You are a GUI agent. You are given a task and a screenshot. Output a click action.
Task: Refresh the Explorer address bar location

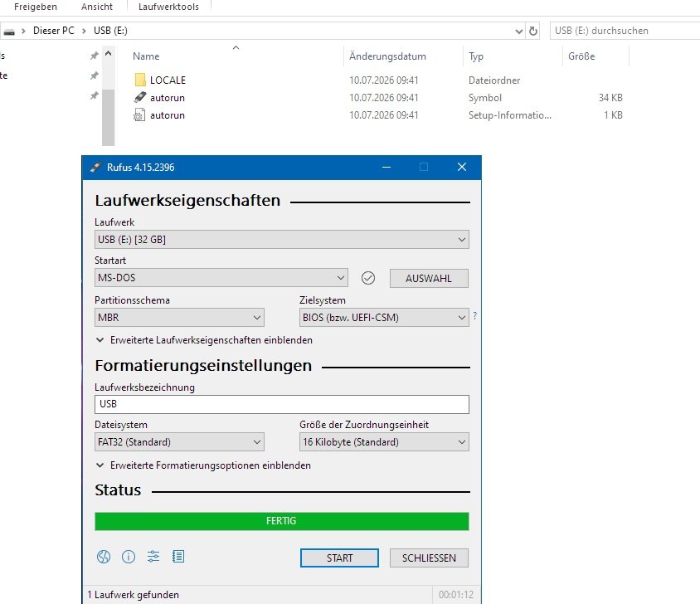pyautogui.click(x=533, y=31)
